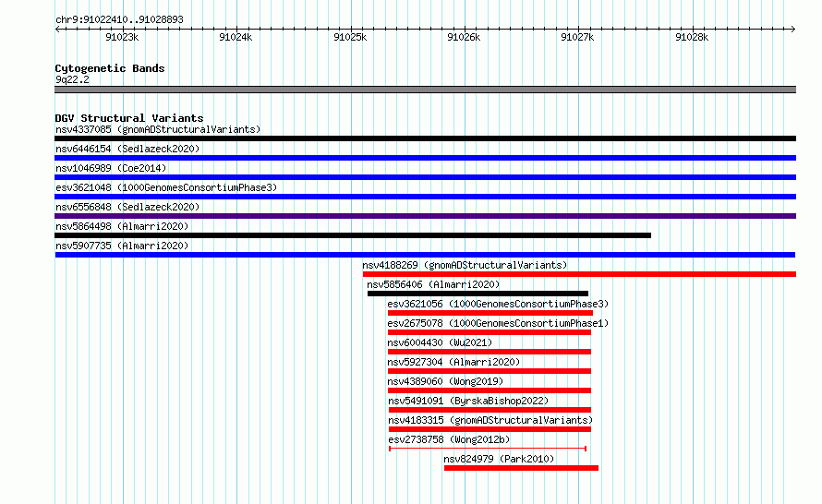Image resolution: width=822 pixels, height=504 pixels.
Task: Click the right arrow of the ruler
Action: pyautogui.click(x=792, y=30)
